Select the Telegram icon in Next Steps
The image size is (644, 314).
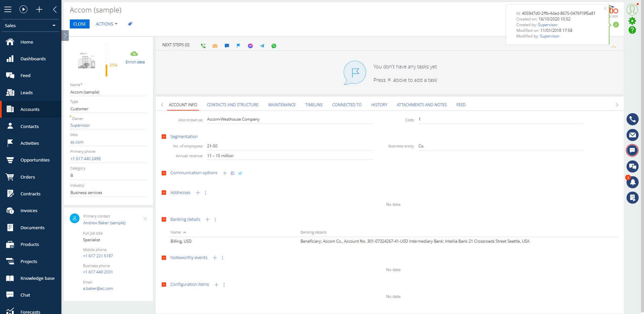click(262, 46)
